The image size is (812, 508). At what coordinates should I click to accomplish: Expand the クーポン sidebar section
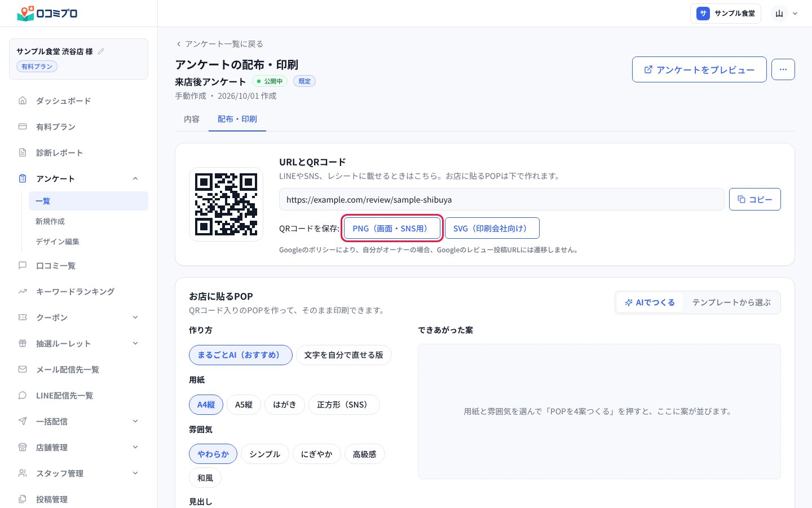click(135, 317)
